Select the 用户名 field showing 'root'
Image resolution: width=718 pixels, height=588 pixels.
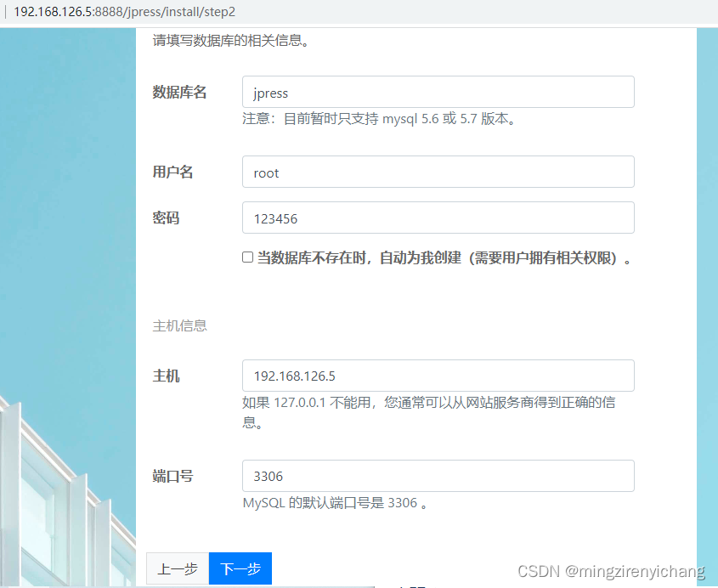438,172
